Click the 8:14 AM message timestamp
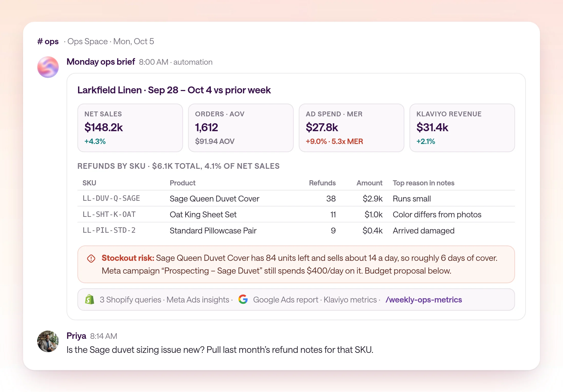The height and width of the screenshot is (392, 563). click(x=104, y=336)
